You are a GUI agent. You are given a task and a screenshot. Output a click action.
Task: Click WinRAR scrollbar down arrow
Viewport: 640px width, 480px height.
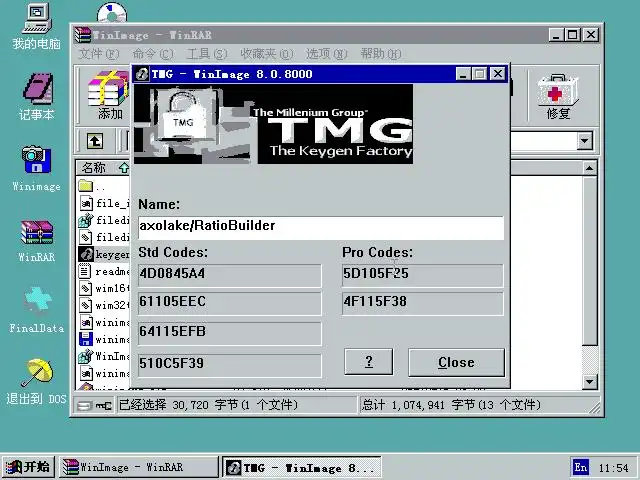point(589,382)
